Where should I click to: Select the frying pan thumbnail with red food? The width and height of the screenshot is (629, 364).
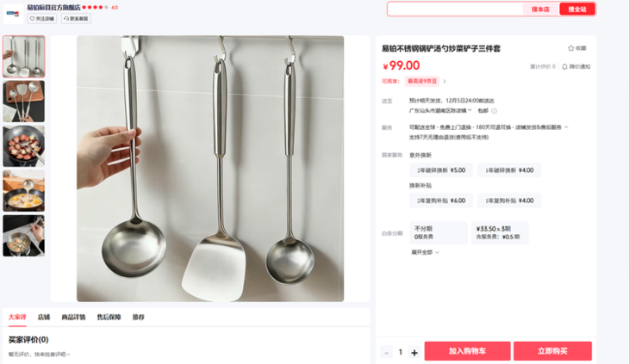pyautogui.click(x=24, y=146)
